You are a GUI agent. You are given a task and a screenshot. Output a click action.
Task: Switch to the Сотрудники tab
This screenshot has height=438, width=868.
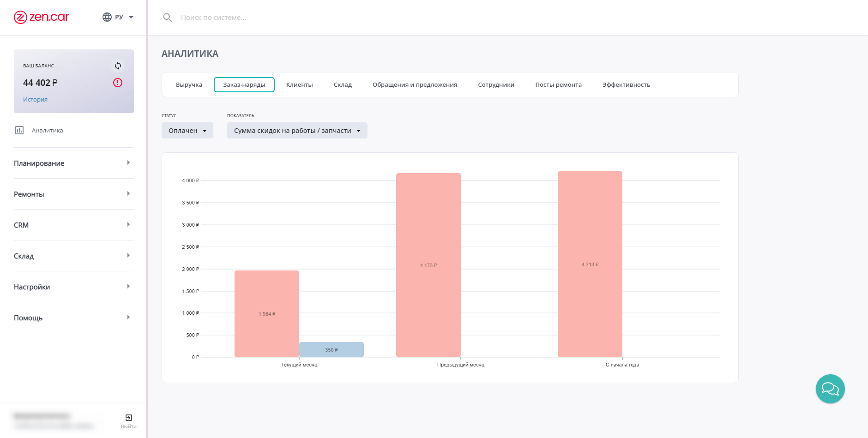496,84
